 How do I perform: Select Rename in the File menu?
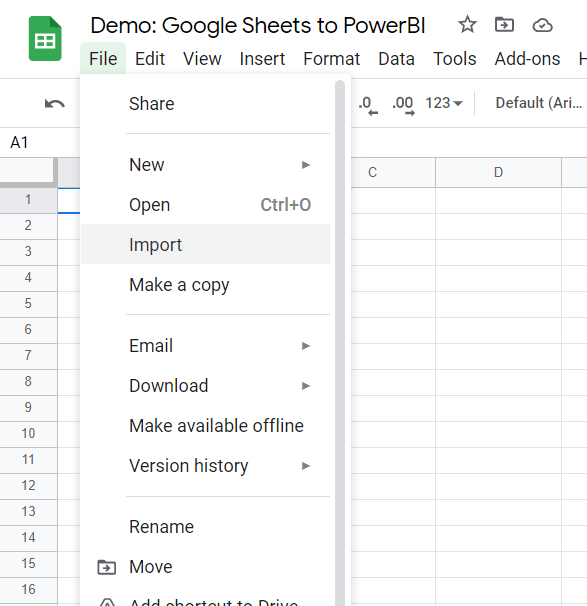point(206,527)
